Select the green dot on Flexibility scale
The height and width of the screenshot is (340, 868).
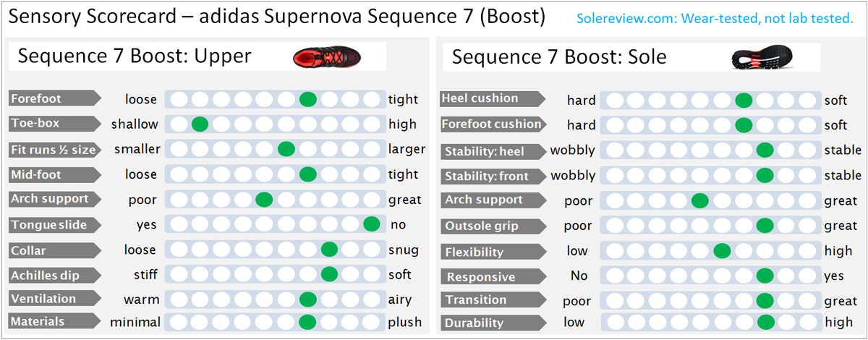[x=721, y=251]
